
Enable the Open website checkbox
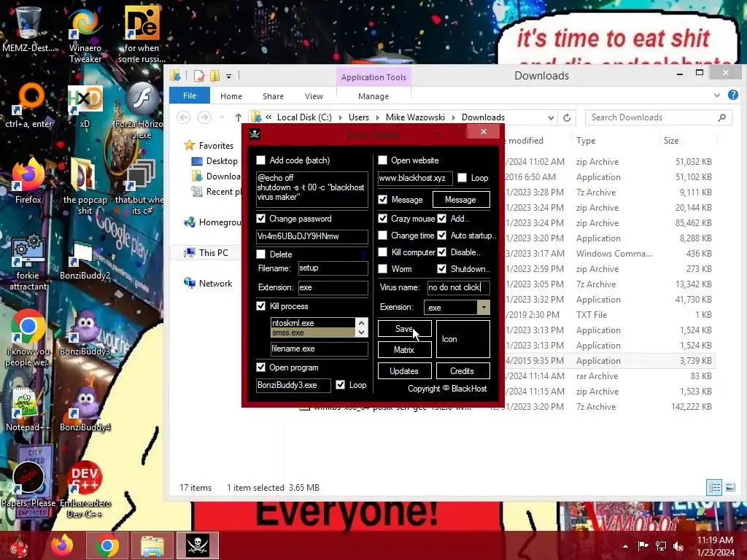pyautogui.click(x=382, y=160)
